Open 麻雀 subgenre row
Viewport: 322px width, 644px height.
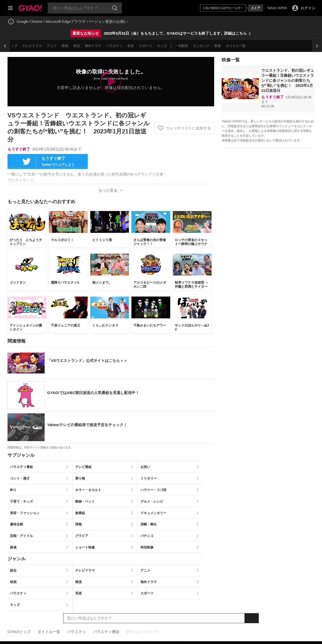click(40, 547)
